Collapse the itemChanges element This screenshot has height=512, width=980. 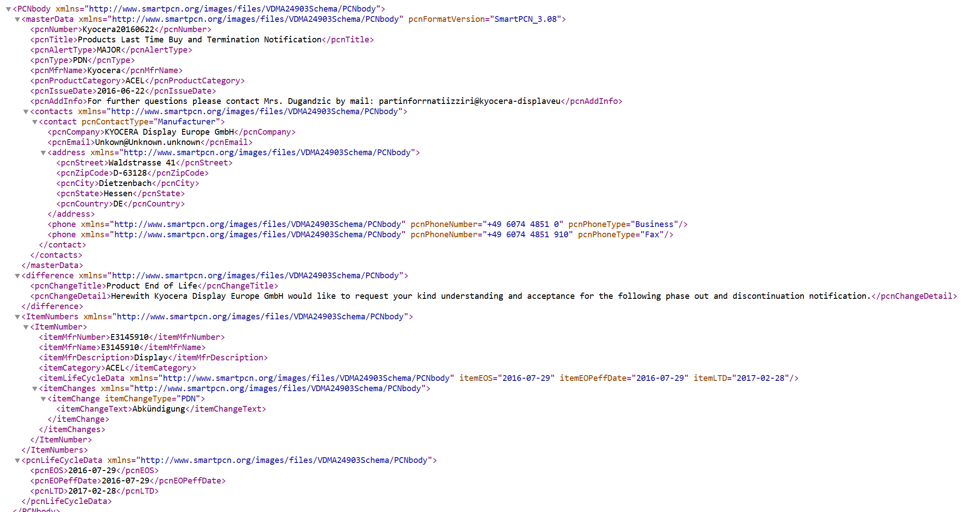pos(34,388)
